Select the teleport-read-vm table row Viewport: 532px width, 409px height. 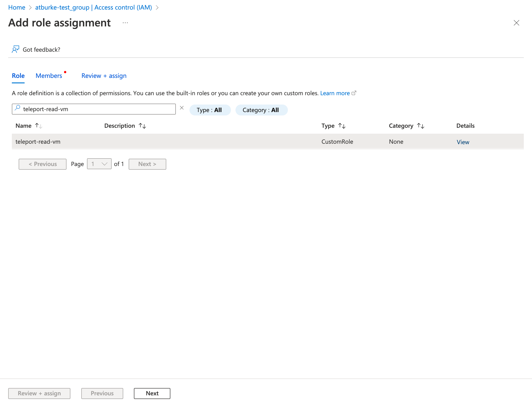pyautogui.click(x=170, y=141)
